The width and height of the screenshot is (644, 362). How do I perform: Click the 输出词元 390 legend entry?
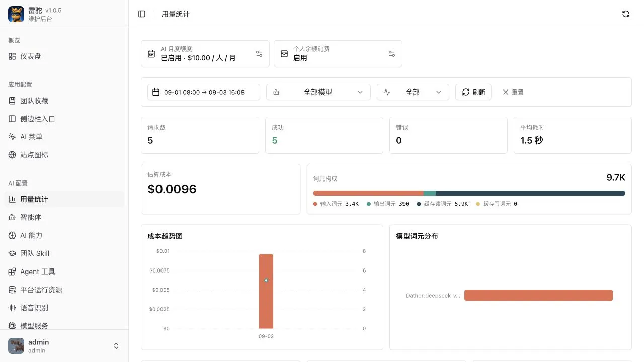[388, 204]
